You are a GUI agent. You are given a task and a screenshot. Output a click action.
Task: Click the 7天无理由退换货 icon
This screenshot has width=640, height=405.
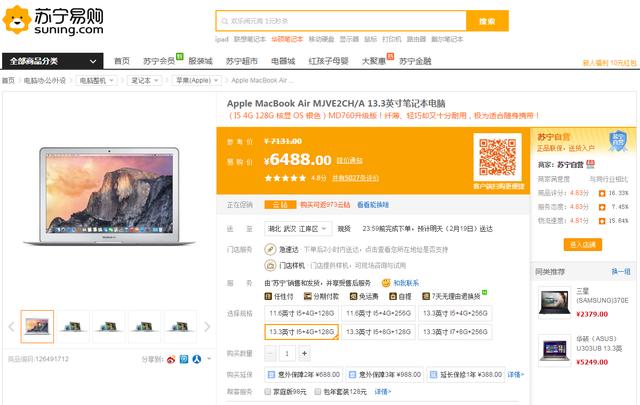426,296
